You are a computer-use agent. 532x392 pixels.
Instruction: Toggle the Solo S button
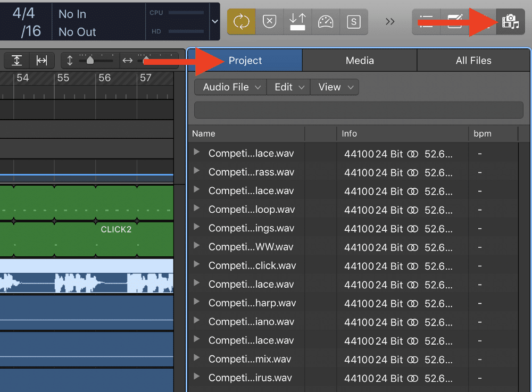(x=354, y=22)
